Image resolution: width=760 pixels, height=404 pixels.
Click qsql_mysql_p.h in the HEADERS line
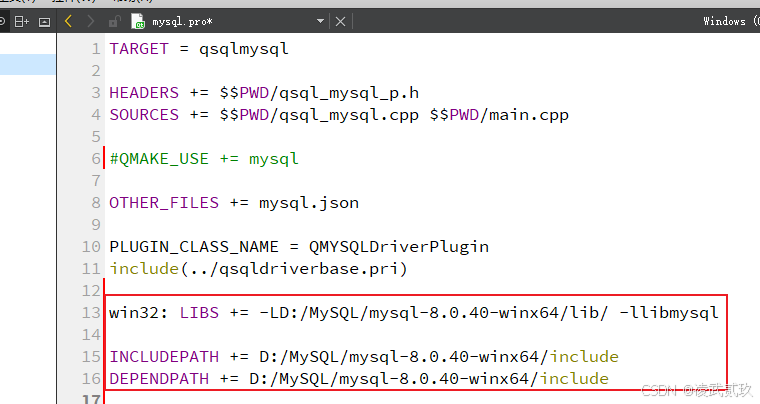tap(349, 93)
